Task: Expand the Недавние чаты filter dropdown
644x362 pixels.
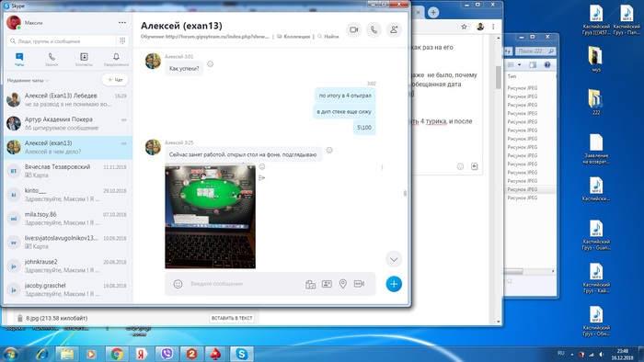Action: [x=28, y=80]
